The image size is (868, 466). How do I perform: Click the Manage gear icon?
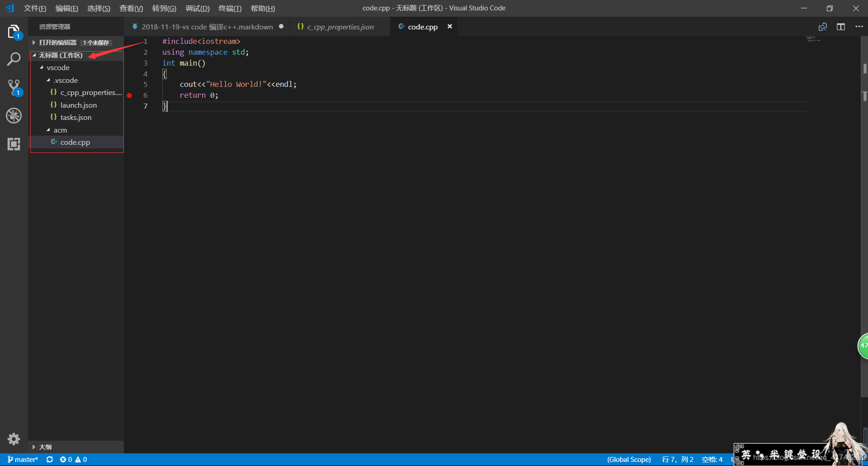click(x=14, y=438)
